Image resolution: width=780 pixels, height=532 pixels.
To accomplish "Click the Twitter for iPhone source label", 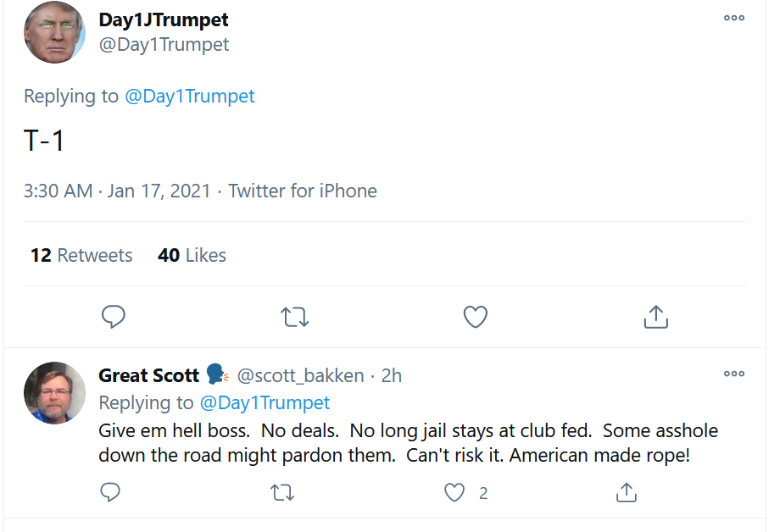I will 303,191.
